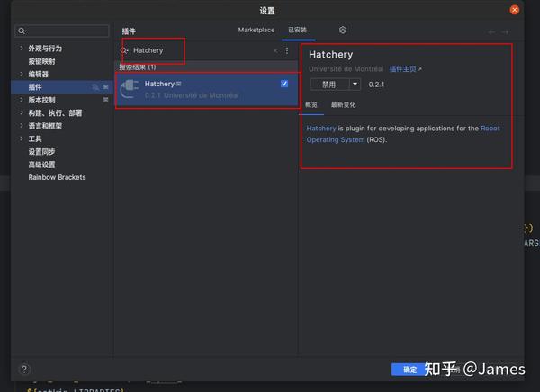
Task: Expand the 语言和框架 settings group
Action: pyautogui.click(x=22, y=126)
